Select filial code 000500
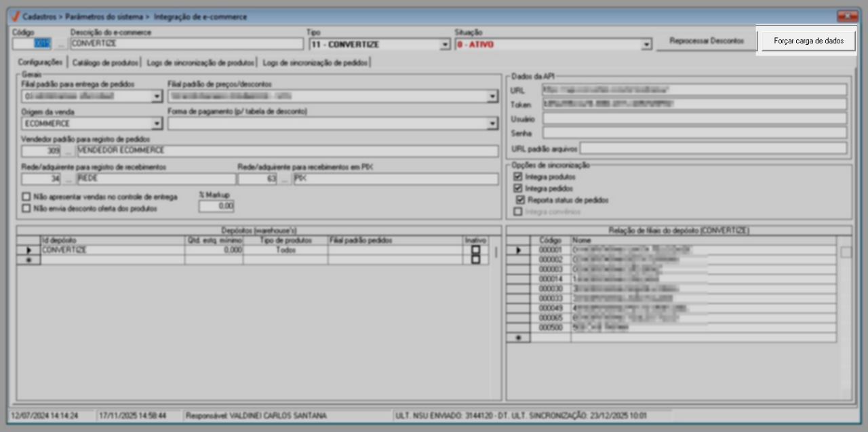The width and height of the screenshot is (868, 432). coord(551,327)
